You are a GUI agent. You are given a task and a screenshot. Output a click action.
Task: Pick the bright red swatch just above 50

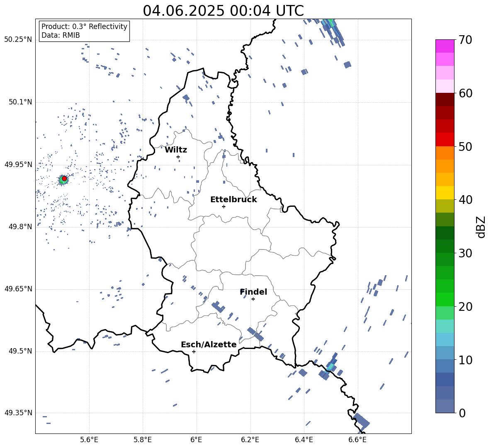[x=445, y=140]
